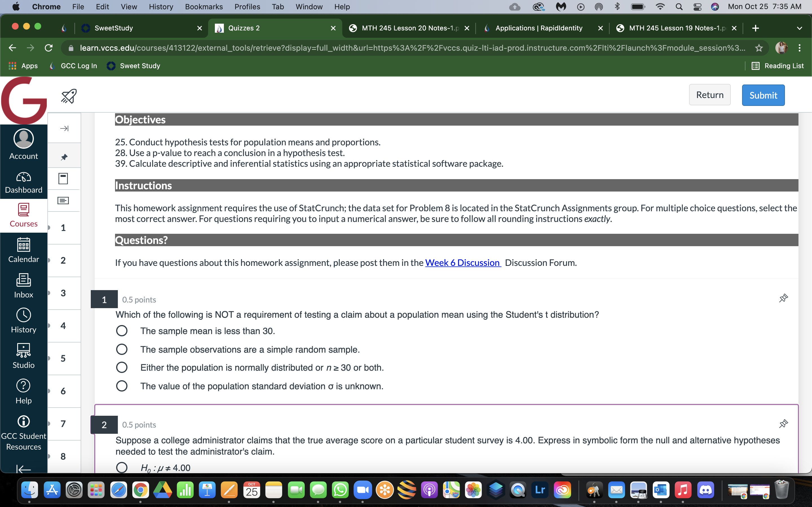Open the History sidebar item
Viewport: 812px width, 507px height.
tap(23, 321)
